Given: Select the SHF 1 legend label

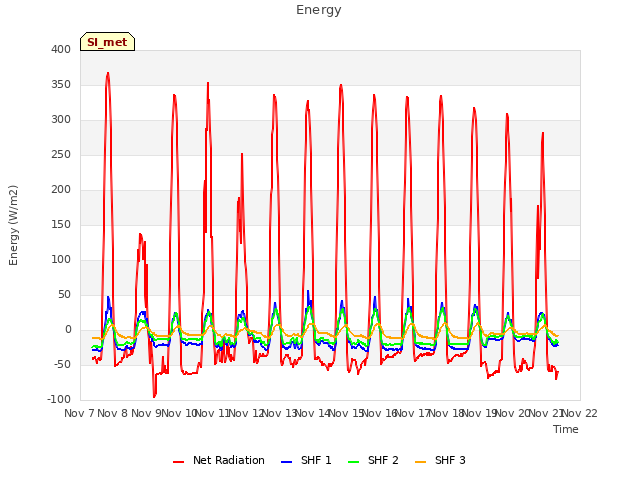Looking at the screenshot, I should (x=316, y=460).
